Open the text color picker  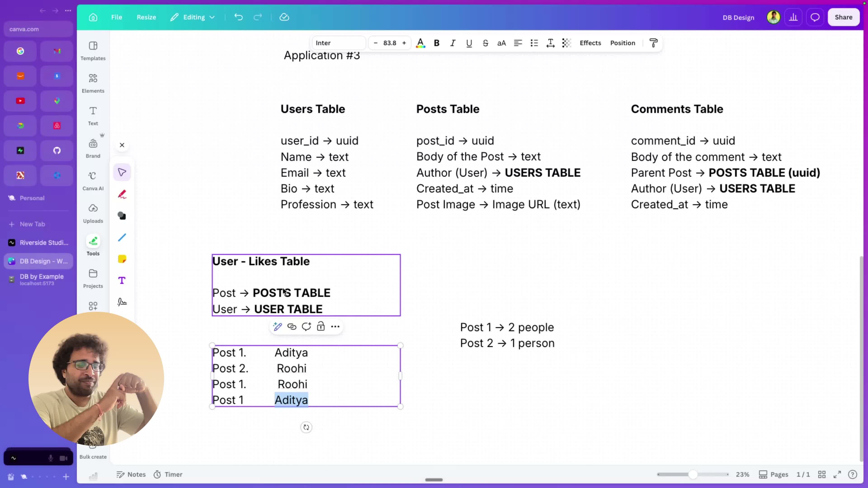click(420, 43)
